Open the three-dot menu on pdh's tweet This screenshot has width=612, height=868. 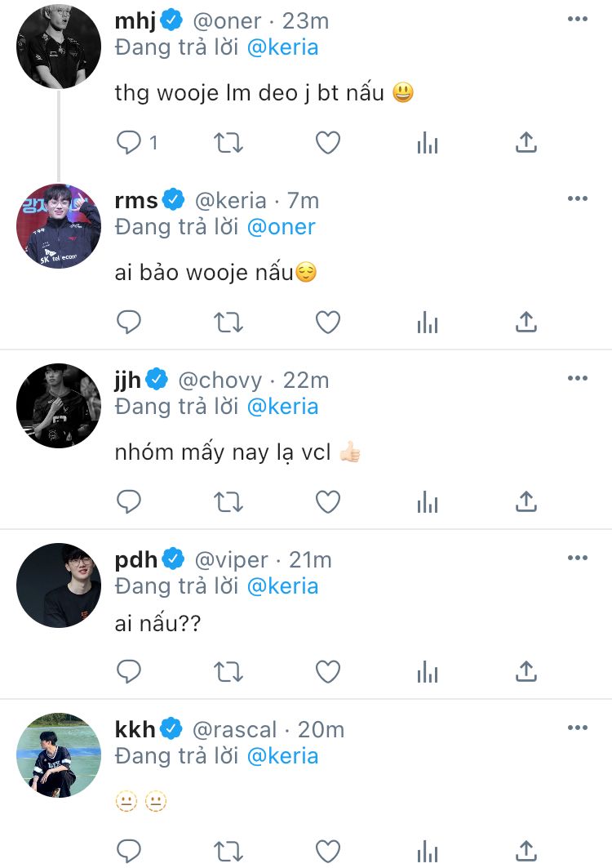click(578, 558)
